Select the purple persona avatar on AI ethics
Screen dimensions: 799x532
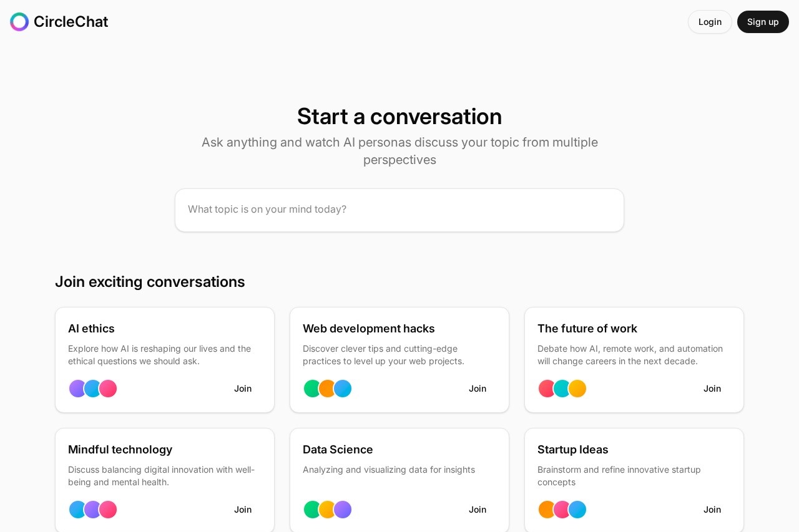[77, 389]
